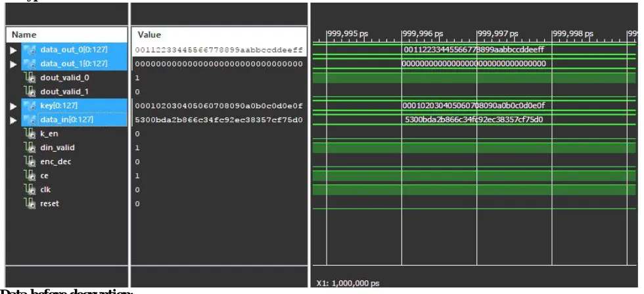The image size is (644, 294).
Task: Select the enc_dec signal row
Action: click(66, 161)
